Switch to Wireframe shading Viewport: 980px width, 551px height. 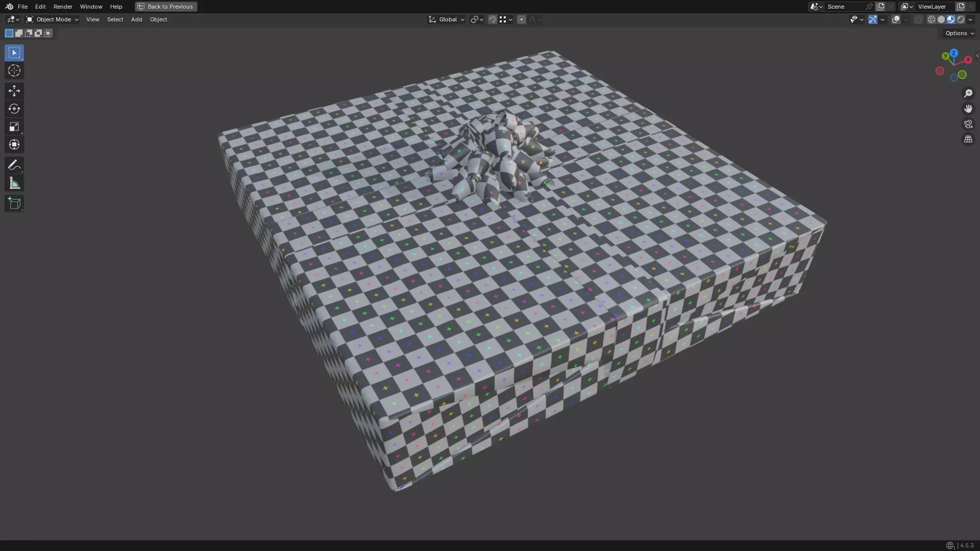point(932,19)
